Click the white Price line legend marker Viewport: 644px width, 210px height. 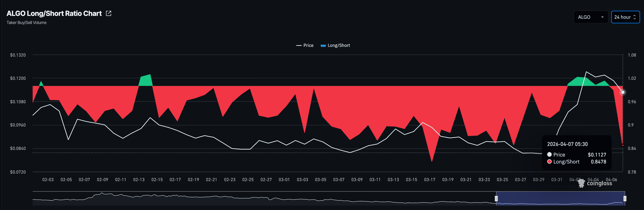(x=299, y=45)
